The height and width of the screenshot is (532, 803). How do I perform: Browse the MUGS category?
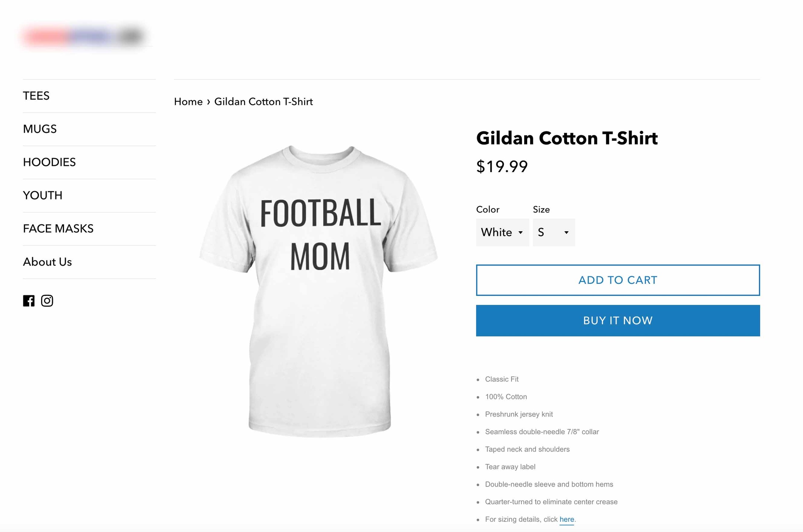point(40,129)
